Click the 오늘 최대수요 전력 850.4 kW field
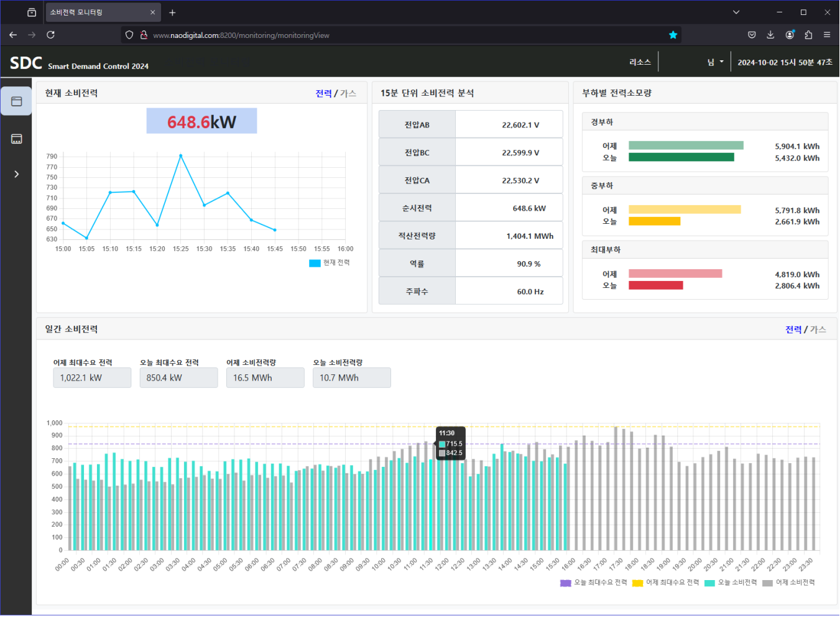840x618 pixels. point(179,378)
